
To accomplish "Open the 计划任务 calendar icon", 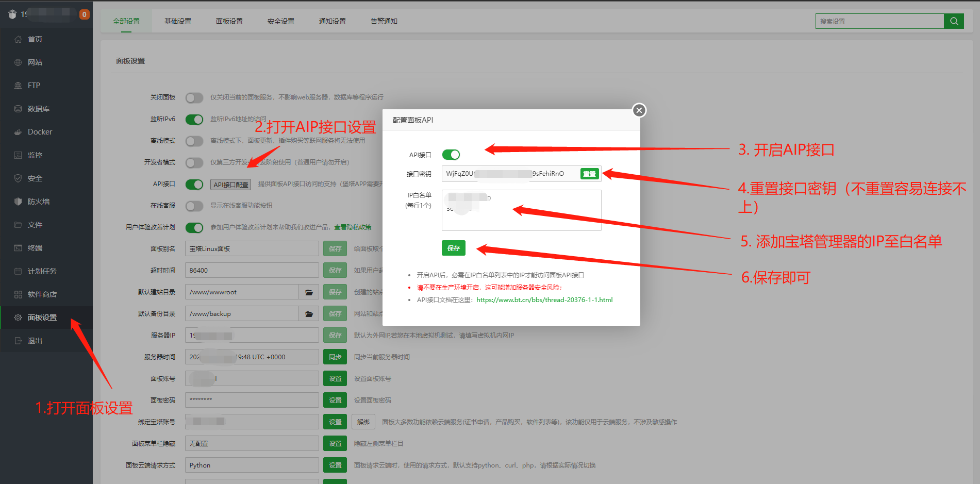I will tap(18, 271).
